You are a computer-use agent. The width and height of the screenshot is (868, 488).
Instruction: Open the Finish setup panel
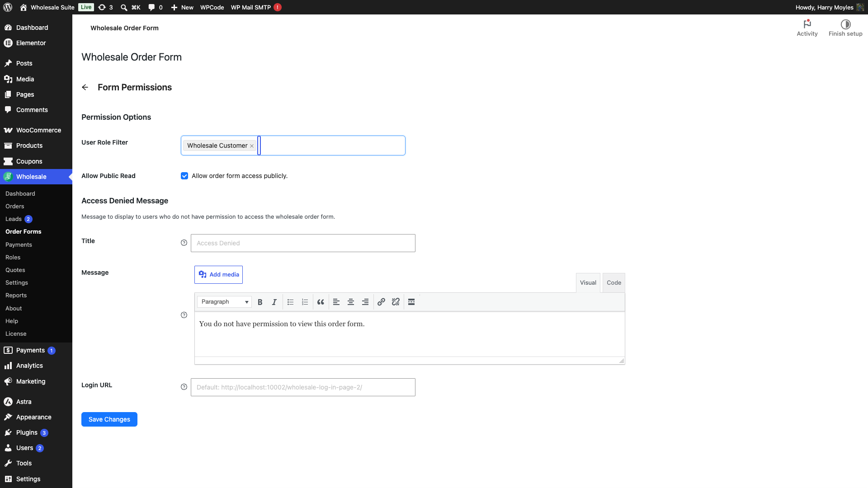(845, 28)
